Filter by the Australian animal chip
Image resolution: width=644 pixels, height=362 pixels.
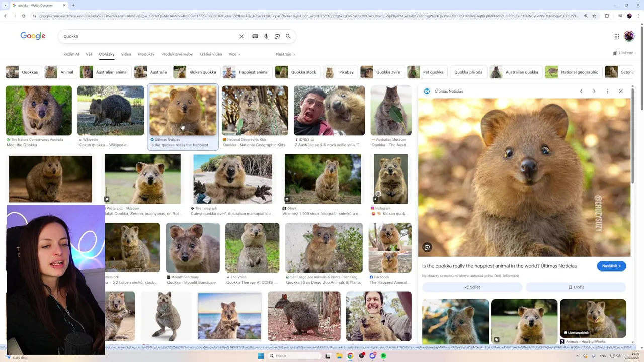tap(105, 72)
